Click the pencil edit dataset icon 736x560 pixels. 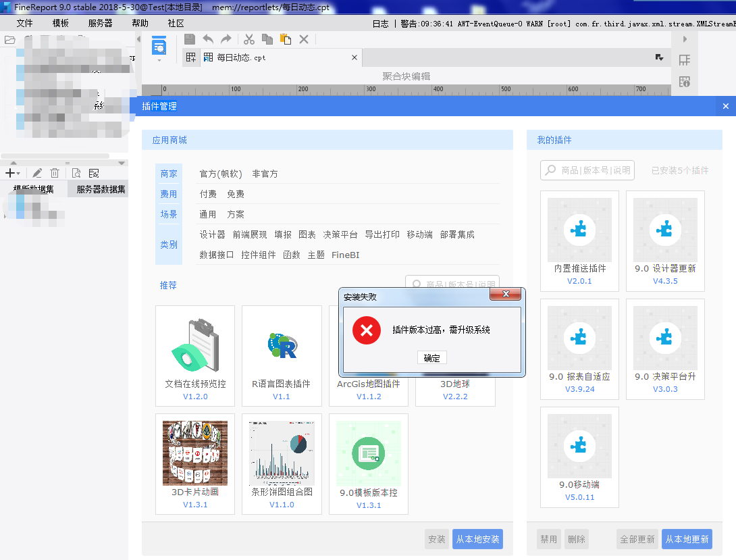pyautogui.click(x=37, y=173)
